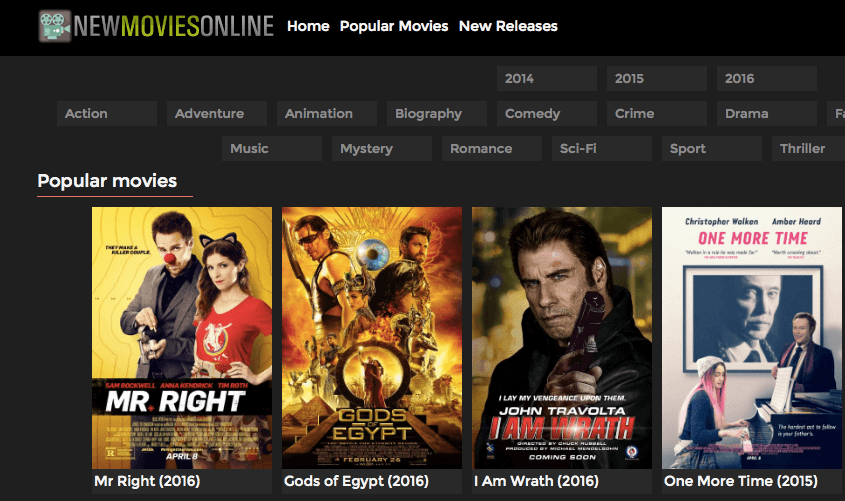Click the film projector logo icon
The image size is (845, 501).
pyautogui.click(x=55, y=26)
